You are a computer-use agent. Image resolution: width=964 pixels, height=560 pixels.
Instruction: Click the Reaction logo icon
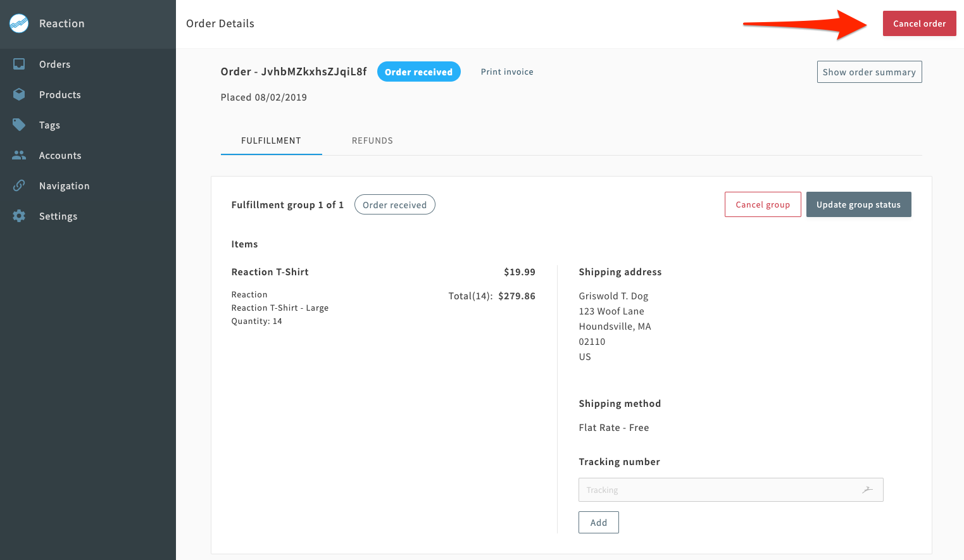point(19,23)
